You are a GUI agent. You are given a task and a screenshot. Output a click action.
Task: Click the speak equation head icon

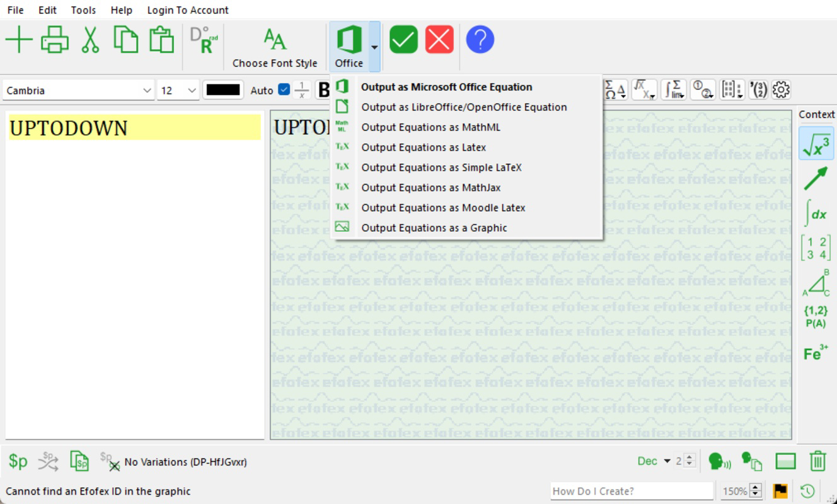[720, 461]
